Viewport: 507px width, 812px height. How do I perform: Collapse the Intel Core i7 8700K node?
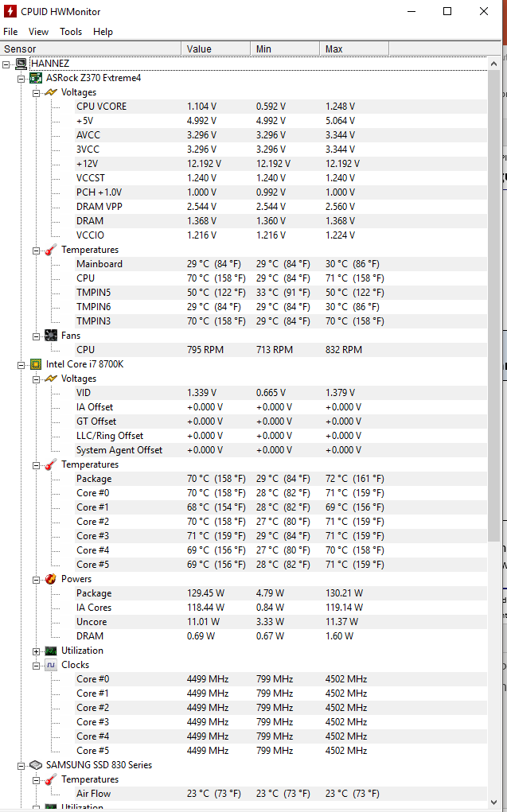click(21, 365)
